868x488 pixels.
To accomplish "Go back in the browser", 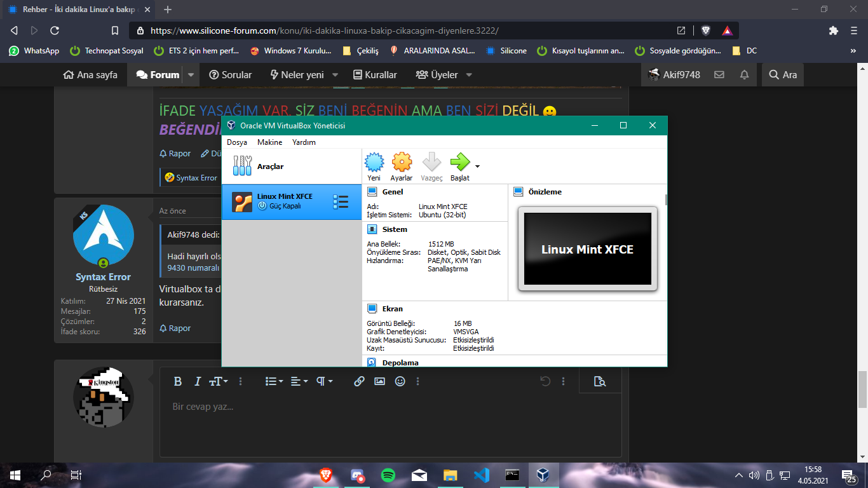I will [x=14, y=30].
